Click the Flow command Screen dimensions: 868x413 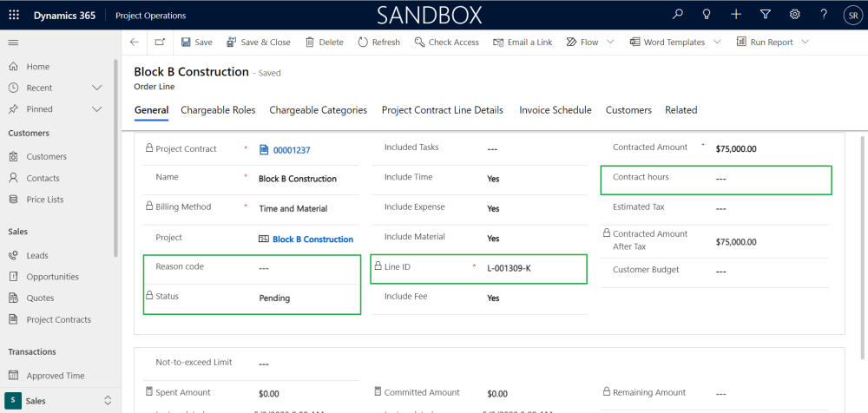click(583, 42)
